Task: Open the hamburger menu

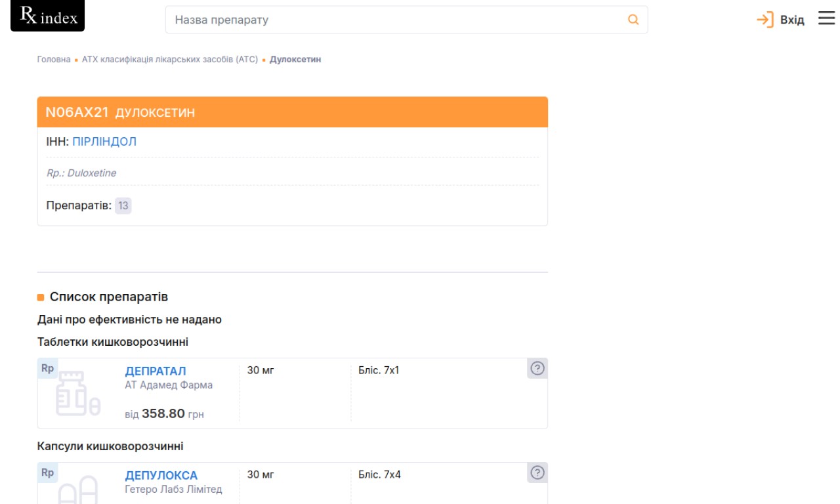Action: [826, 19]
